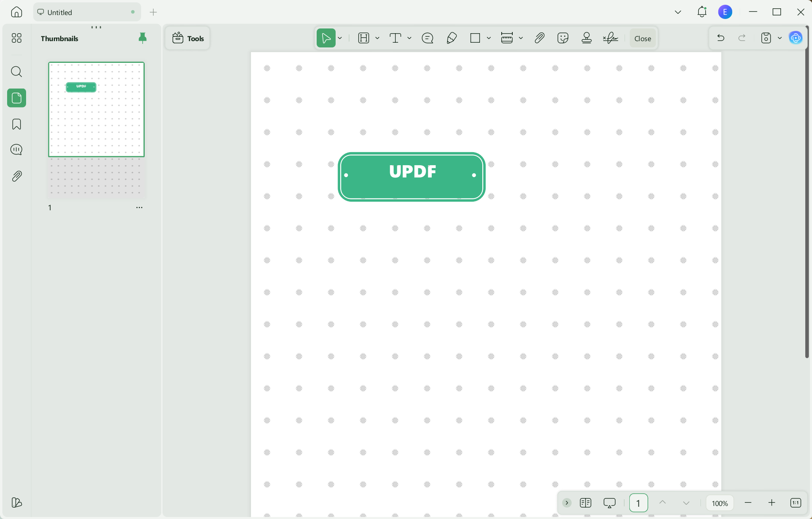812x519 pixels.
Task: Zoom out with minus button
Action: tap(748, 503)
